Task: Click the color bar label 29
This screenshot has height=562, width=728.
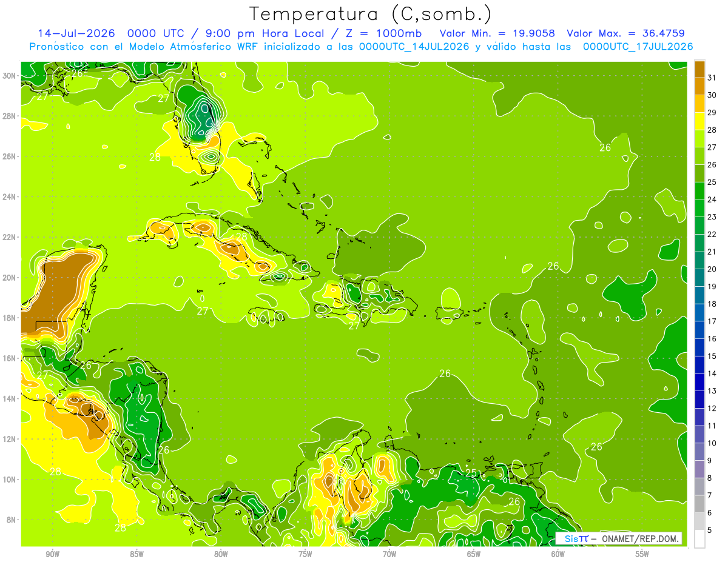Action: pyautogui.click(x=712, y=112)
